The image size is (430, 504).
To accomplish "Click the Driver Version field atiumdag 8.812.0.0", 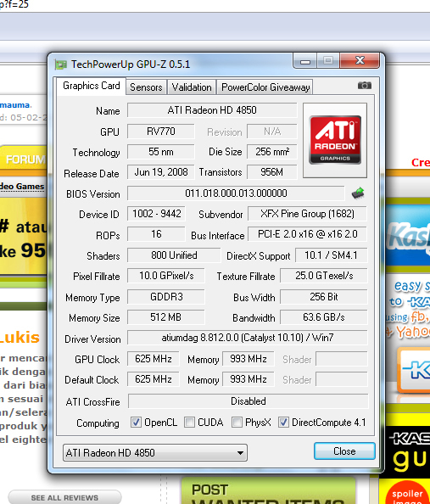I will pyautogui.click(x=247, y=338).
